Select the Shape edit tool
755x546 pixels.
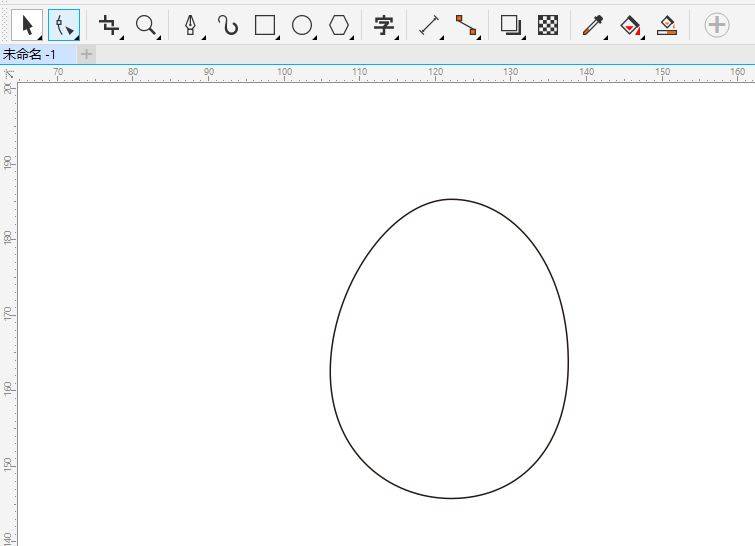coord(64,25)
